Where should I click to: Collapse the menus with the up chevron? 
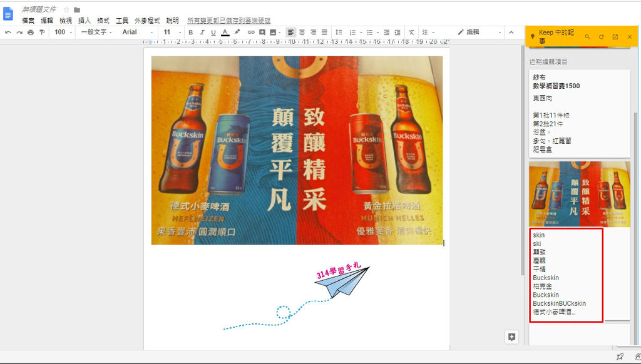(x=511, y=32)
